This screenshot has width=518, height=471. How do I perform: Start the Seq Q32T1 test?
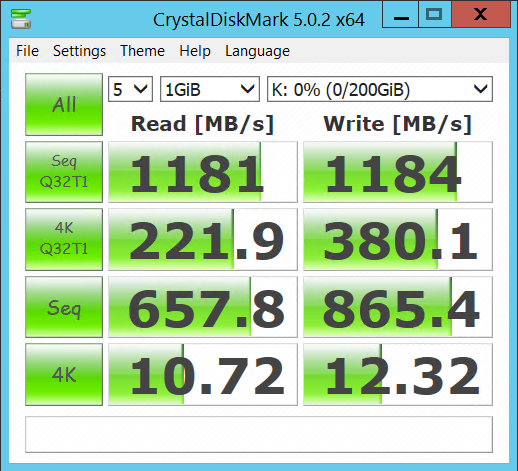(64, 172)
